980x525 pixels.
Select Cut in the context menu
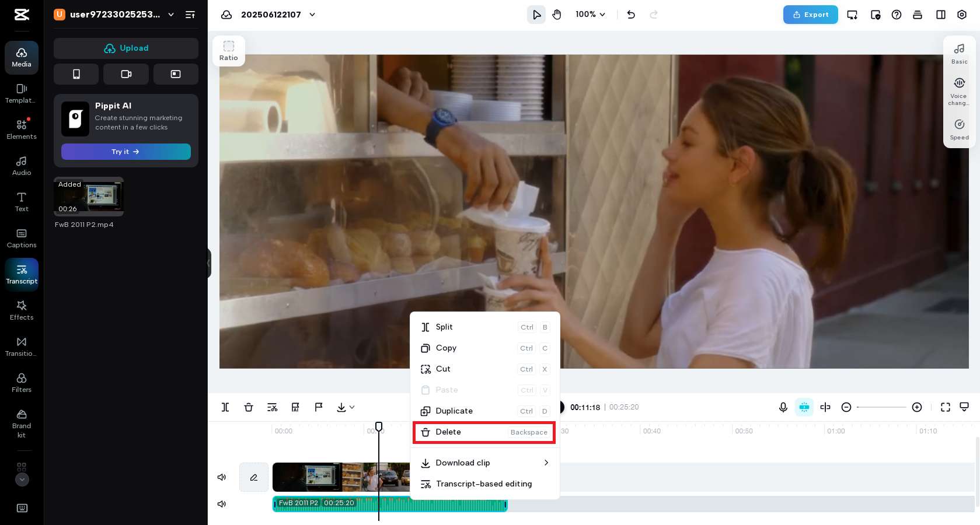pos(485,369)
